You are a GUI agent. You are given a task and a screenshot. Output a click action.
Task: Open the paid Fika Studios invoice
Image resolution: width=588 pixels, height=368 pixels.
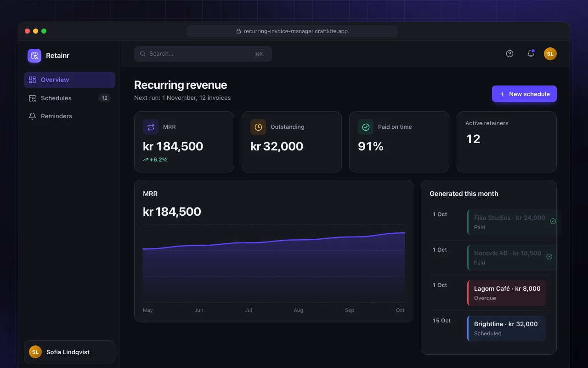click(514, 222)
